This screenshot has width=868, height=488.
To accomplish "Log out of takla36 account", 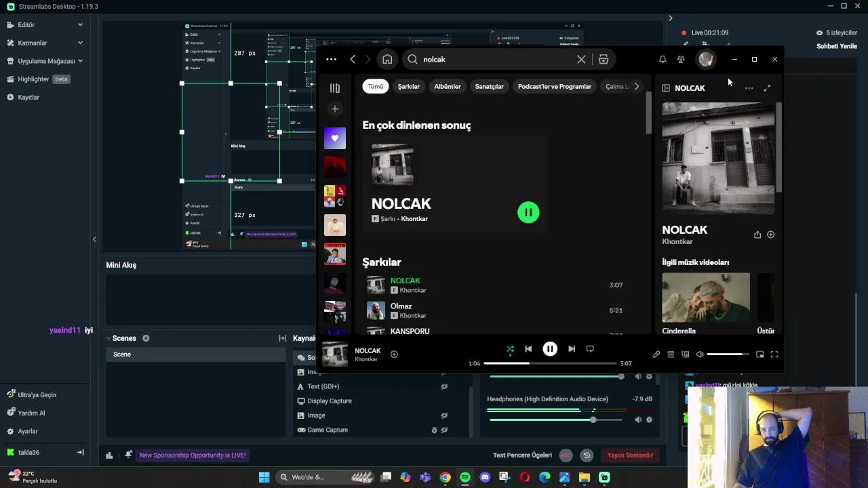I will pos(80,452).
